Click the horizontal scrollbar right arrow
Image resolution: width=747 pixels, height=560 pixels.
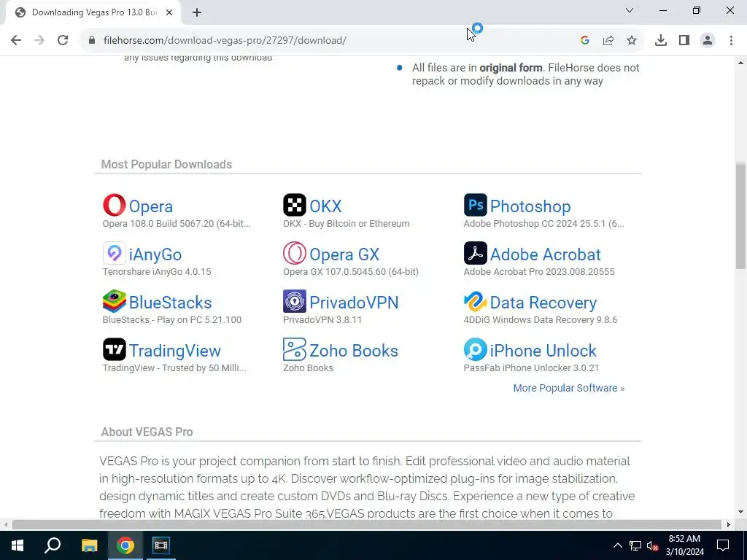pos(728,524)
